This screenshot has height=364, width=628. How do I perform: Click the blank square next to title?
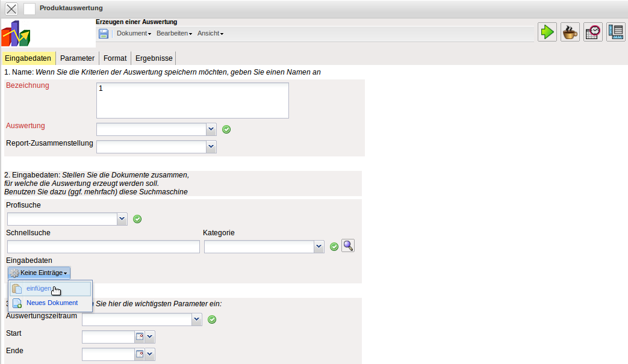pyautogui.click(x=30, y=9)
